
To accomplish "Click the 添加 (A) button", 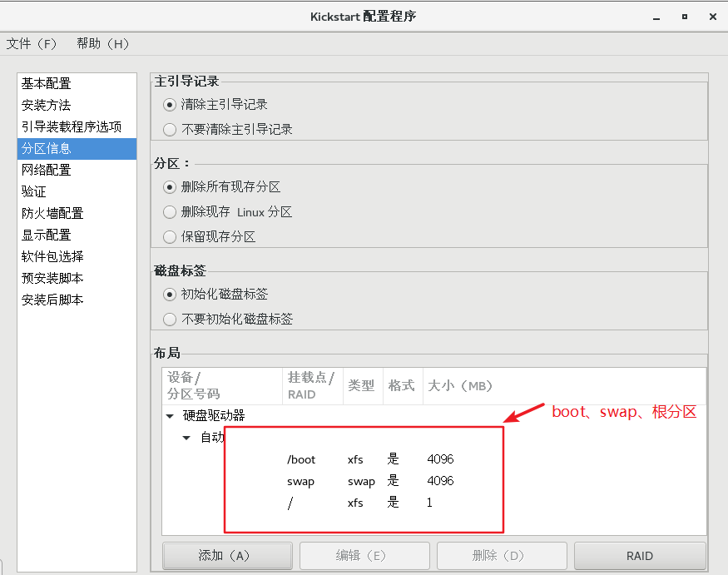I will 227,556.
